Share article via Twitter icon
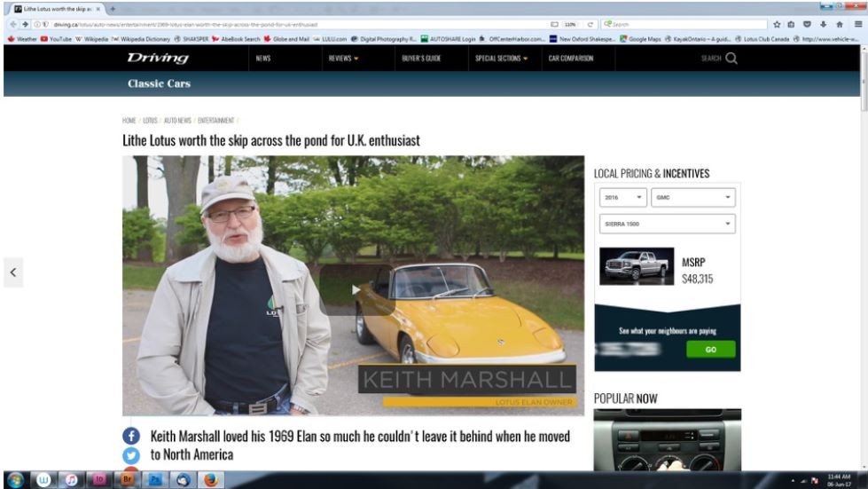Image resolution: width=868 pixels, height=489 pixels. pyautogui.click(x=131, y=455)
